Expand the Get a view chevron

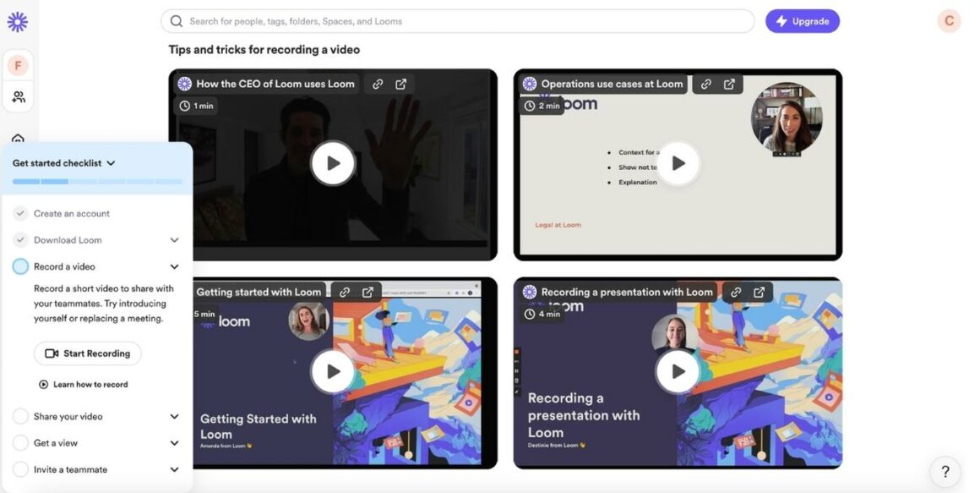pos(174,443)
